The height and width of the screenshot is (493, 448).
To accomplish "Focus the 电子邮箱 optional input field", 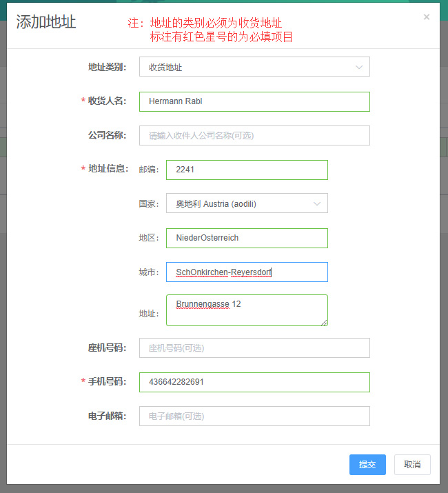I will point(254,416).
